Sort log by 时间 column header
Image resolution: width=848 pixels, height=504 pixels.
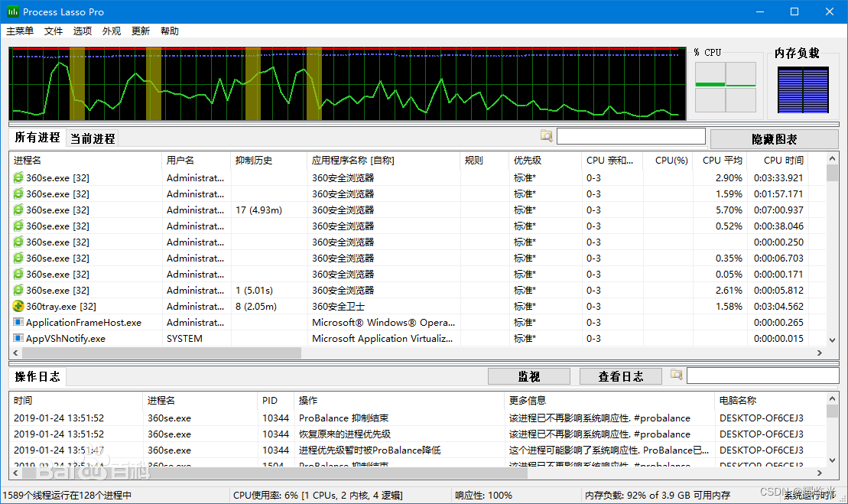coord(76,400)
